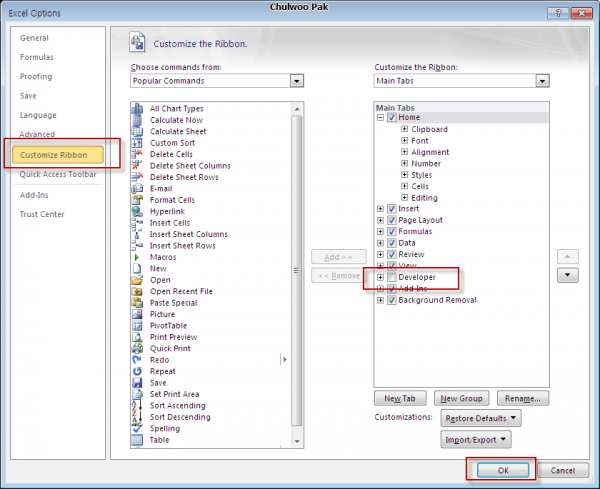Click the Paste Special icon
The height and width of the screenshot is (489, 600).
pos(137,303)
